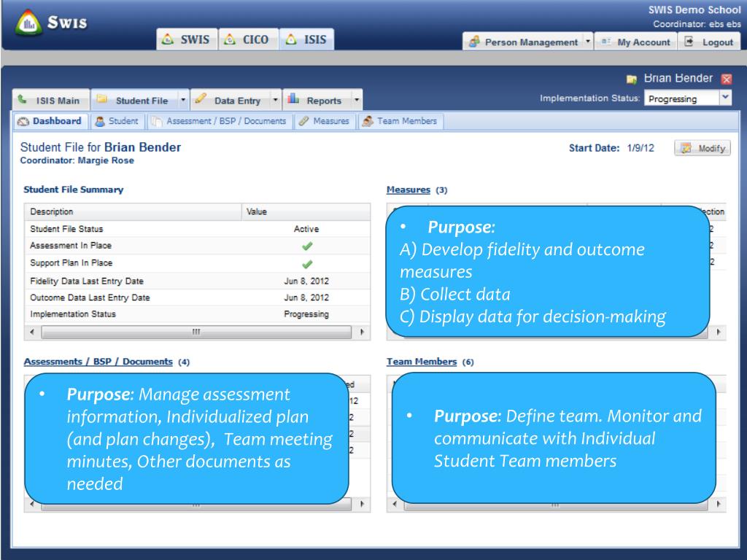Screen dimensions: 747x560
Task: Open the SWIS application tab
Action: click(187, 39)
